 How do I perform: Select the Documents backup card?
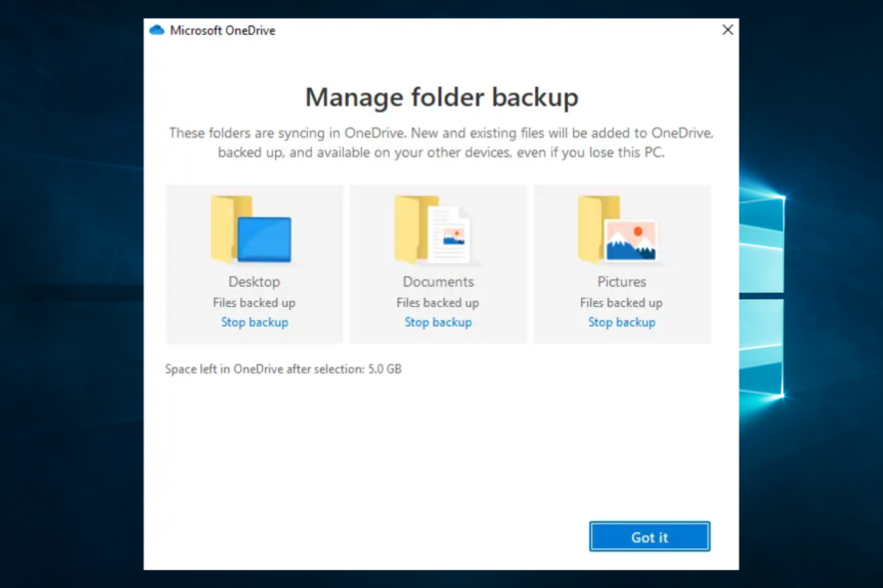(x=438, y=263)
